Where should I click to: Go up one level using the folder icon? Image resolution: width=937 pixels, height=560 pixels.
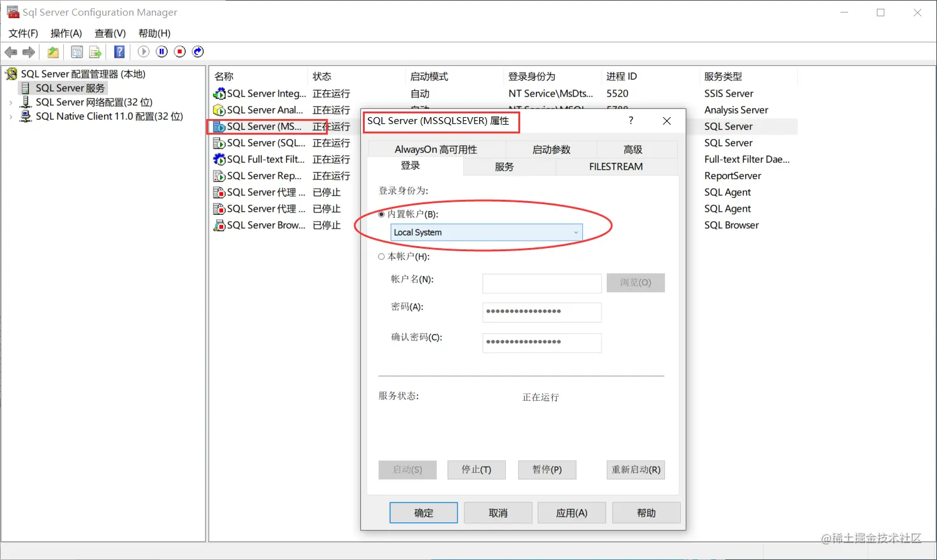(53, 52)
